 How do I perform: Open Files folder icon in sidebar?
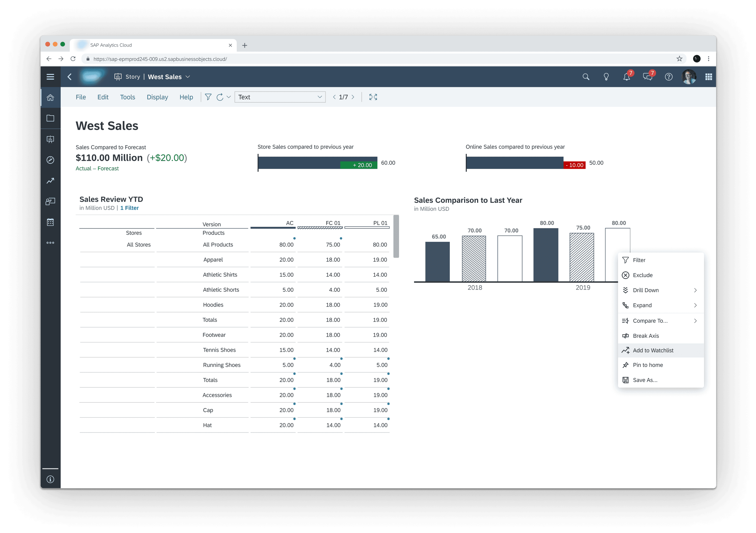coord(50,118)
